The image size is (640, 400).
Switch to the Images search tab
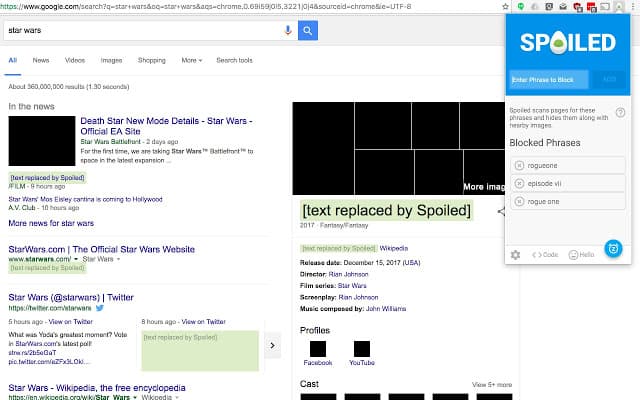(x=111, y=60)
